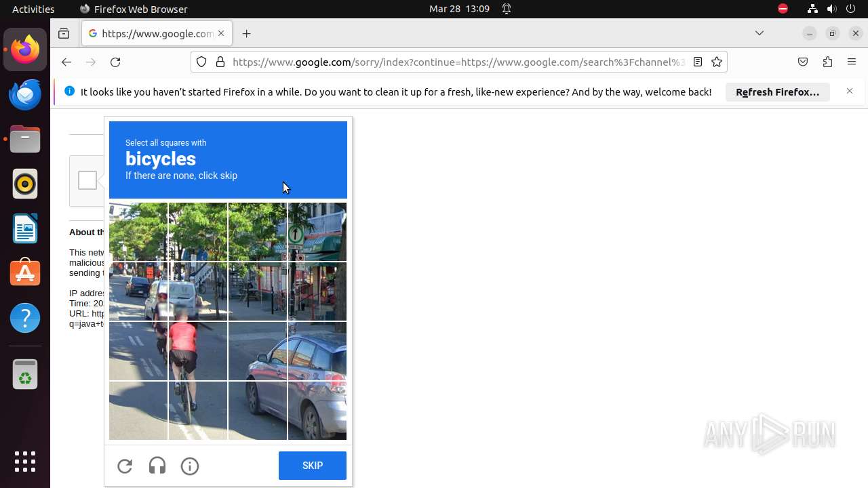Image resolution: width=868 pixels, height=488 pixels.
Task: Select the top-right tile with traffic sign
Action: 317,232
